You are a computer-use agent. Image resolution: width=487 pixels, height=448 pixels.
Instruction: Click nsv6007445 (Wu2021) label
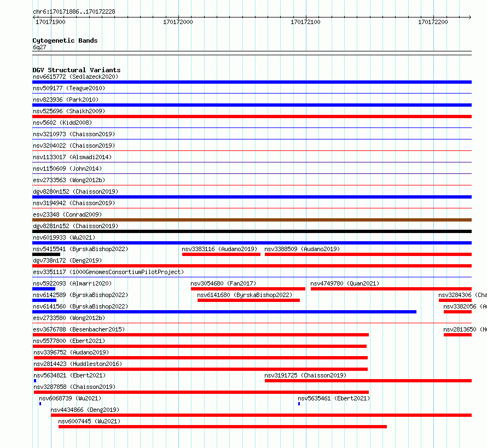89,421
